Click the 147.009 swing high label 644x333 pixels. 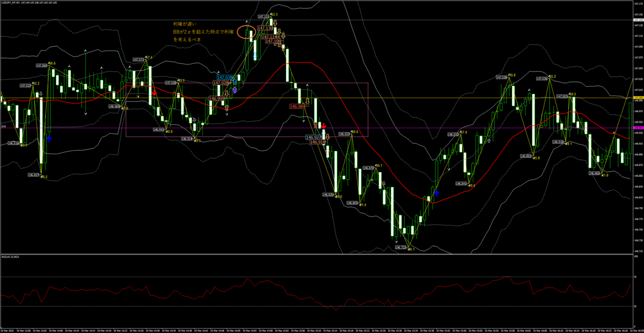tap(562, 96)
